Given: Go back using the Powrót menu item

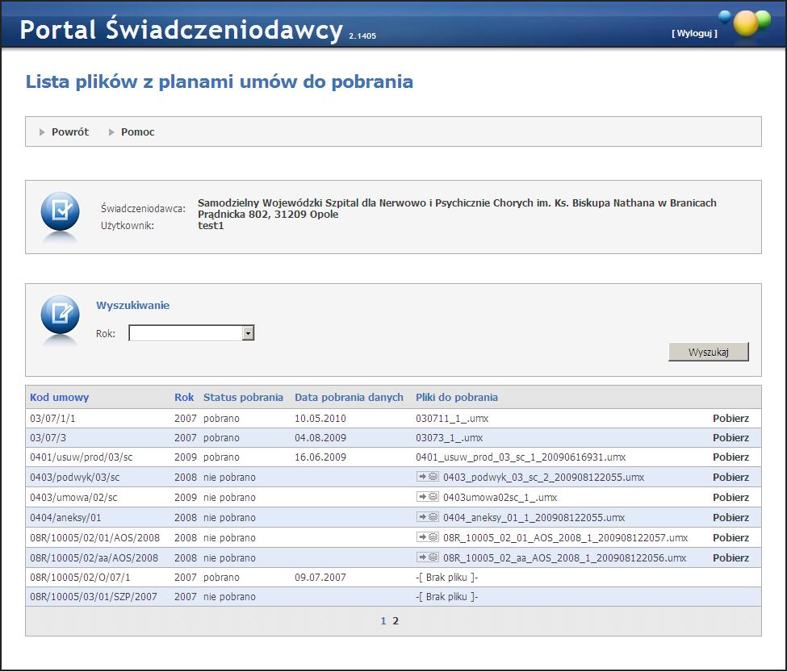Looking at the screenshot, I should click(x=70, y=131).
